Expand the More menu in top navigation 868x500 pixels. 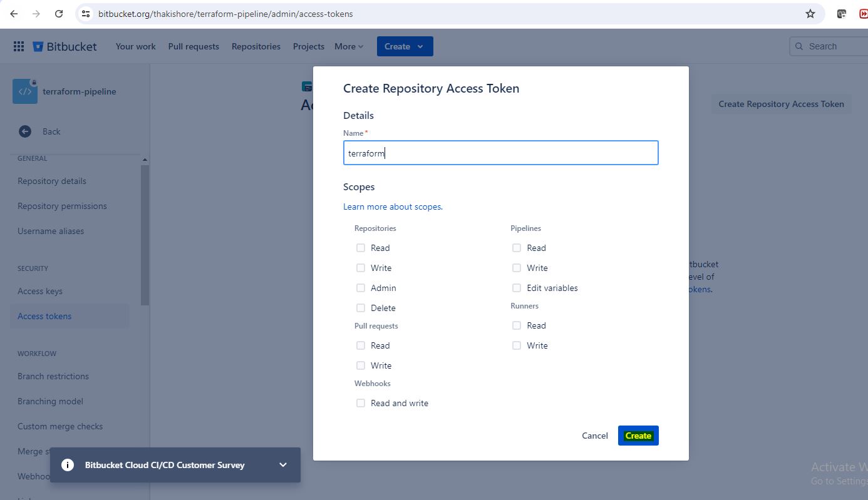[x=349, y=46]
